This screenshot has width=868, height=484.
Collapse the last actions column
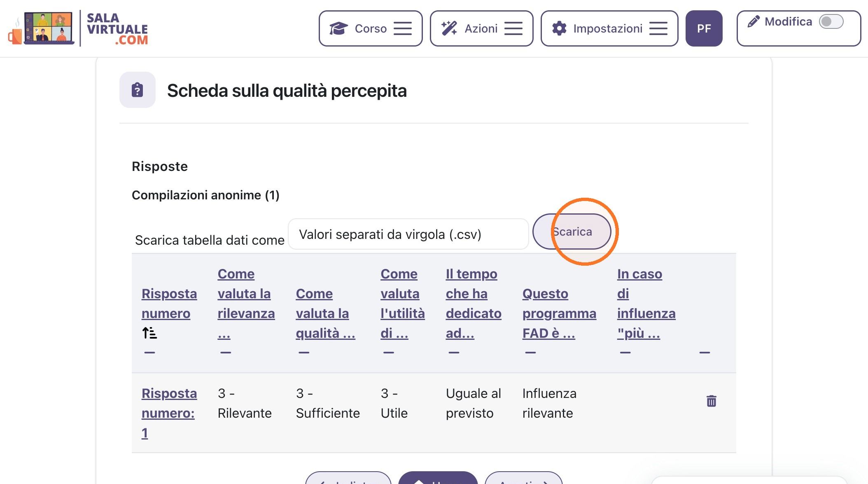[x=705, y=353]
